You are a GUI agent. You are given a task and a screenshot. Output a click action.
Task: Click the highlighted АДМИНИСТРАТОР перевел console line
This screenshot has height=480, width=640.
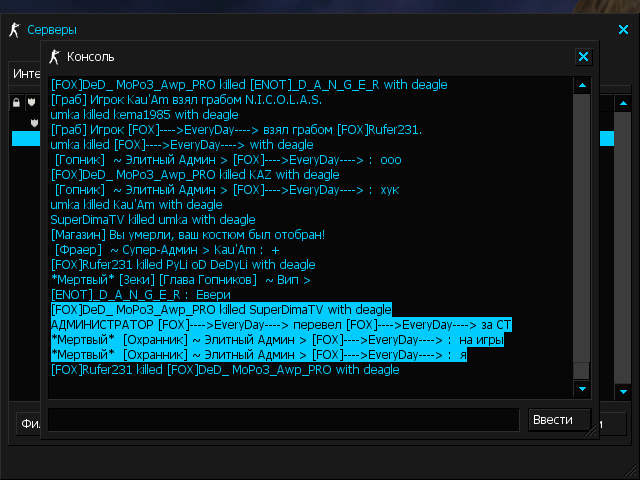click(281, 325)
